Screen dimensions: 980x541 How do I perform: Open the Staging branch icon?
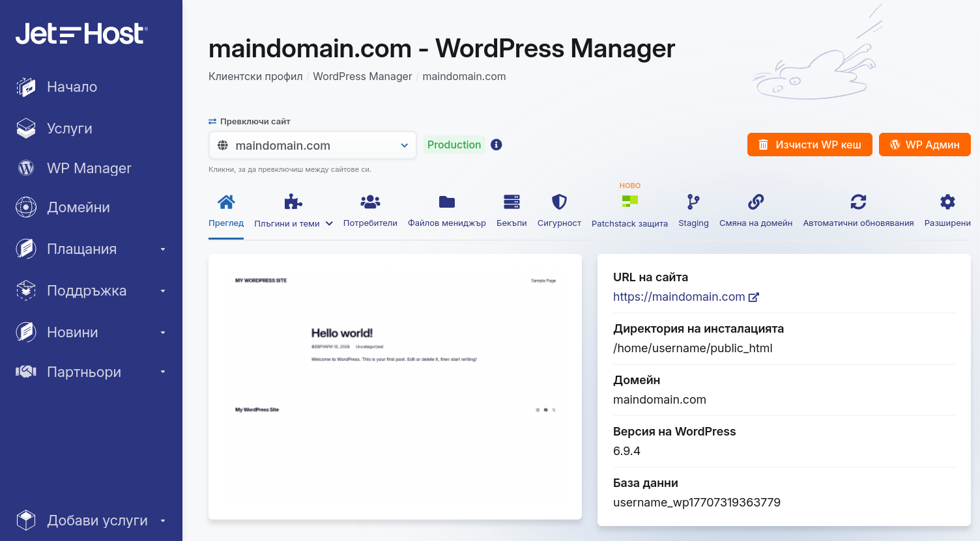pos(693,202)
